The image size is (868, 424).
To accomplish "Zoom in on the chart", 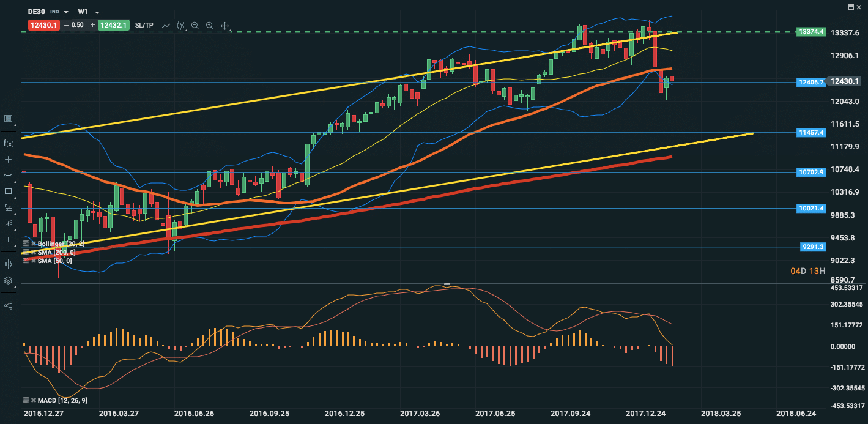I will pos(210,26).
